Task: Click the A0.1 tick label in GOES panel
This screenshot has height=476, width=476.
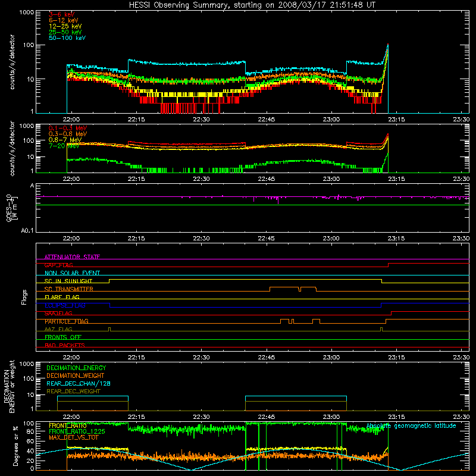Action: pyautogui.click(x=27, y=231)
